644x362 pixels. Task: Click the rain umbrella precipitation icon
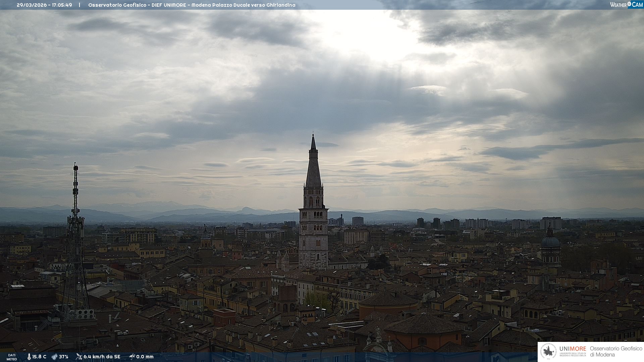tap(132, 357)
